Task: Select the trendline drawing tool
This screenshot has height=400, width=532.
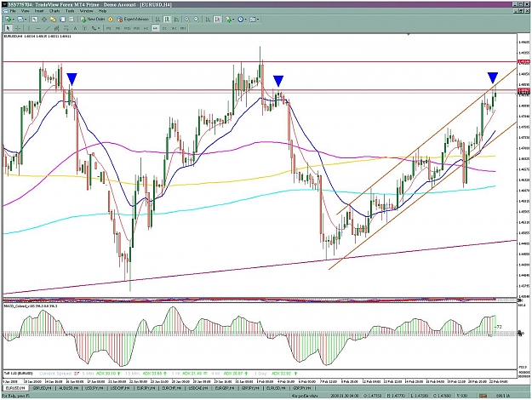Action: pos(48,28)
